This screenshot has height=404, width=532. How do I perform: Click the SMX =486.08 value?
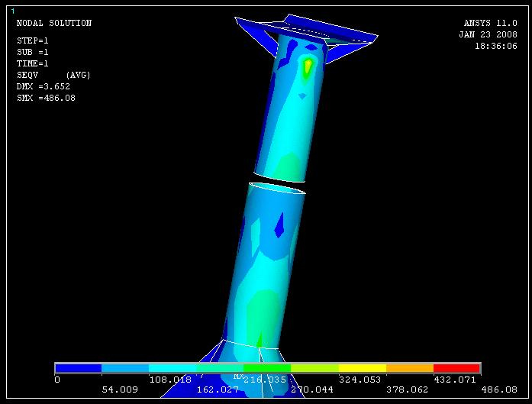[x=46, y=98]
